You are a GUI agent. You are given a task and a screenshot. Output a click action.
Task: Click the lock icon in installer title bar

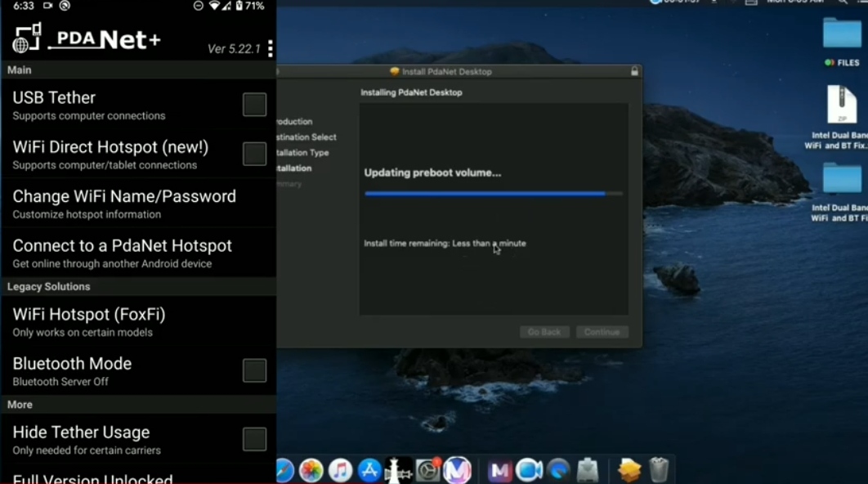click(634, 71)
